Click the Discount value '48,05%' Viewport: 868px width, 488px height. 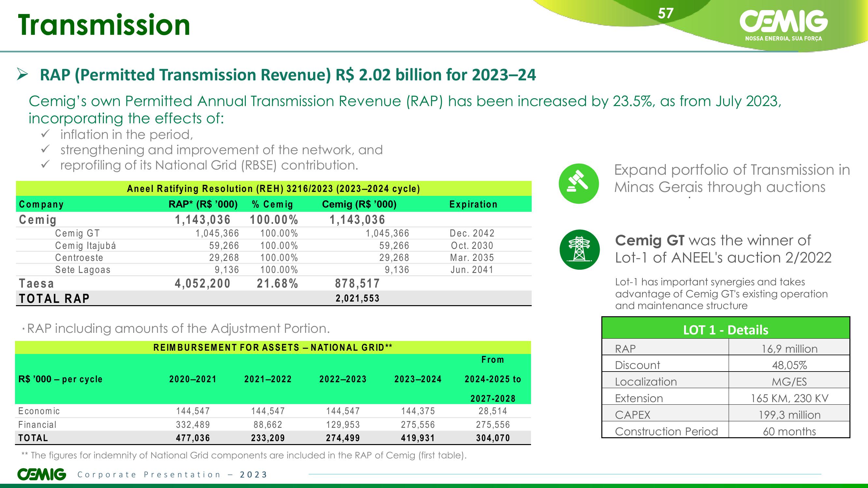click(790, 365)
